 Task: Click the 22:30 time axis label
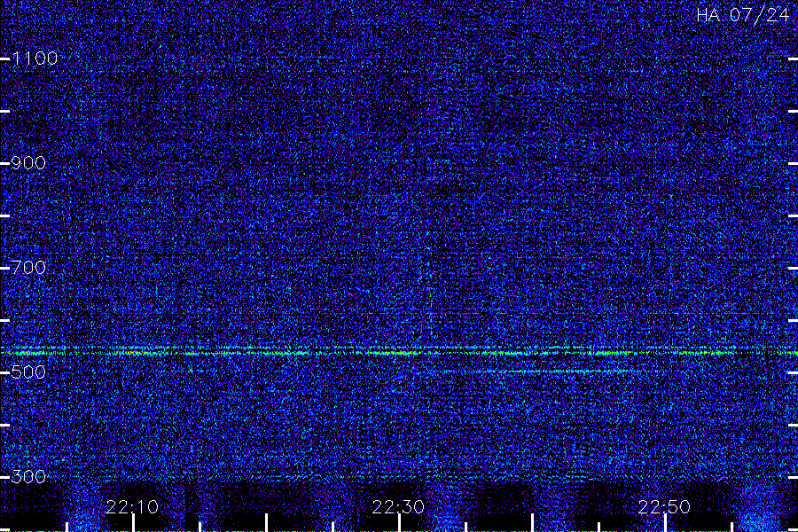pos(398,506)
